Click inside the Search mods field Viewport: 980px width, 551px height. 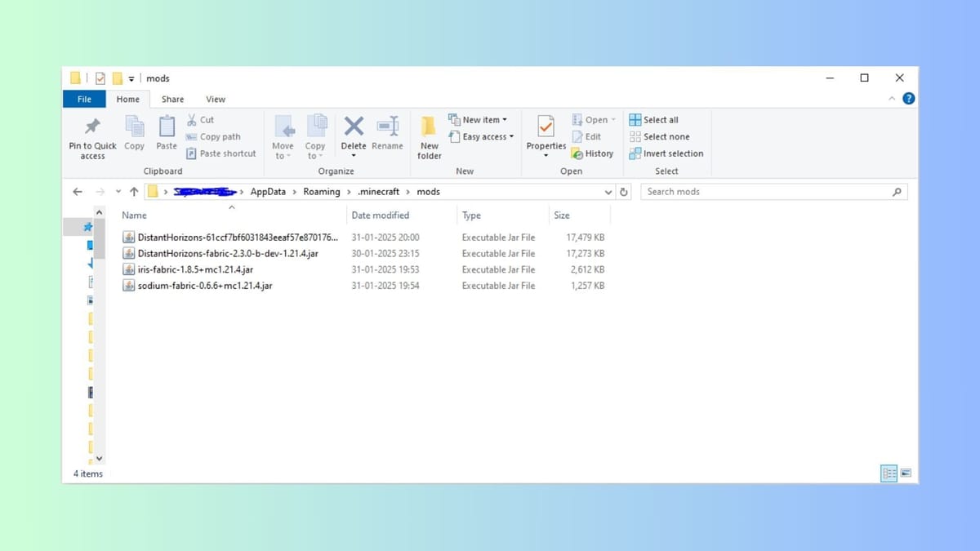[768, 191]
